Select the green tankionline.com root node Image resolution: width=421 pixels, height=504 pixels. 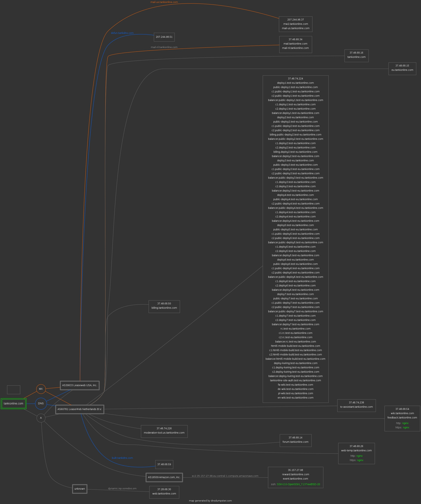pos(14,403)
